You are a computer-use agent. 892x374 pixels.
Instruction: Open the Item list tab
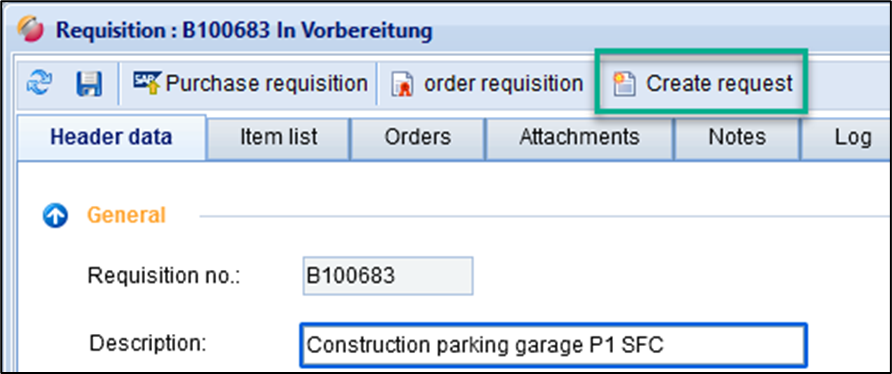click(x=278, y=137)
